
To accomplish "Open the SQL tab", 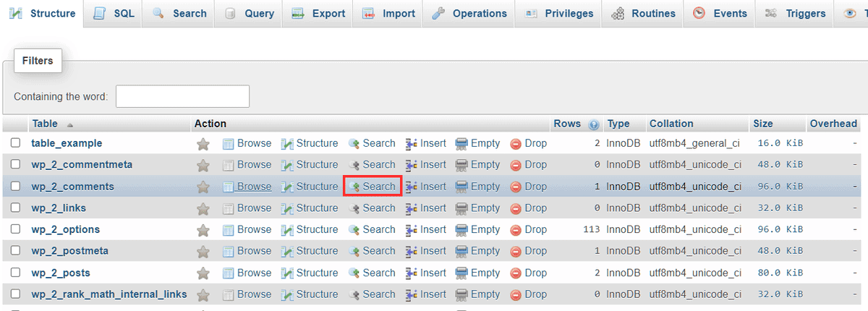I will click(114, 14).
